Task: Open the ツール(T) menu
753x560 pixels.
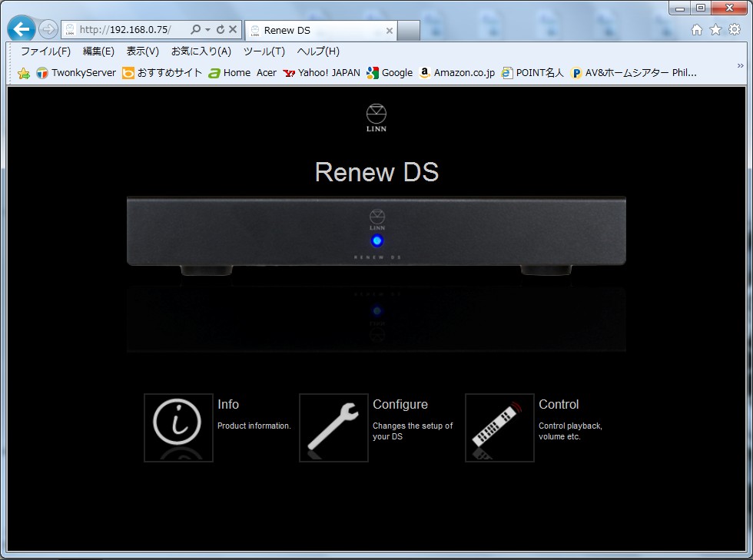Action: click(264, 51)
